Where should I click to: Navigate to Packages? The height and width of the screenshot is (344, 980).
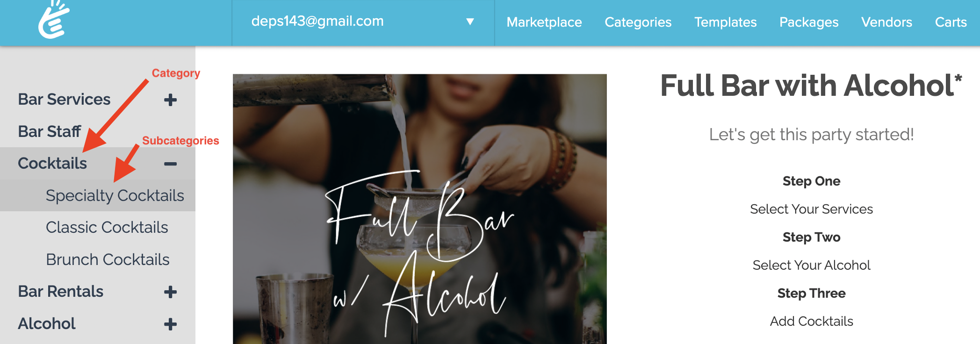pyautogui.click(x=809, y=22)
